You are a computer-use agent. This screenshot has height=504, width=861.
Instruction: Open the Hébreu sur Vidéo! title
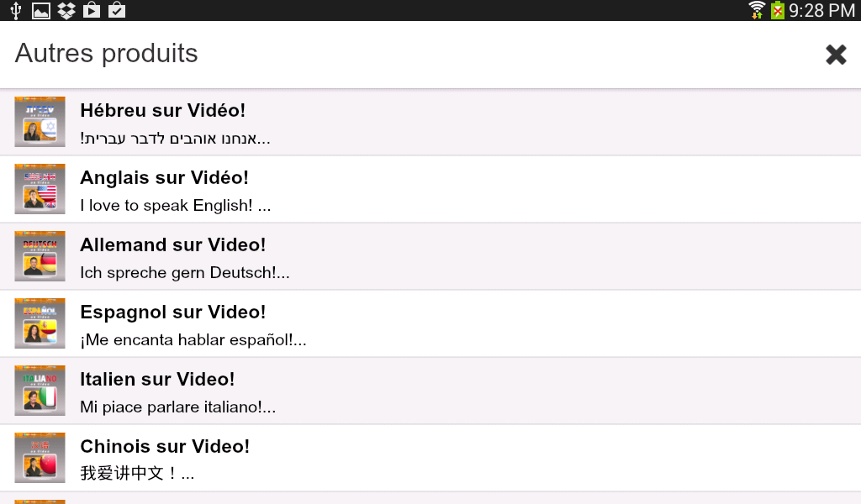pyautogui.click(x=162, y=110)
